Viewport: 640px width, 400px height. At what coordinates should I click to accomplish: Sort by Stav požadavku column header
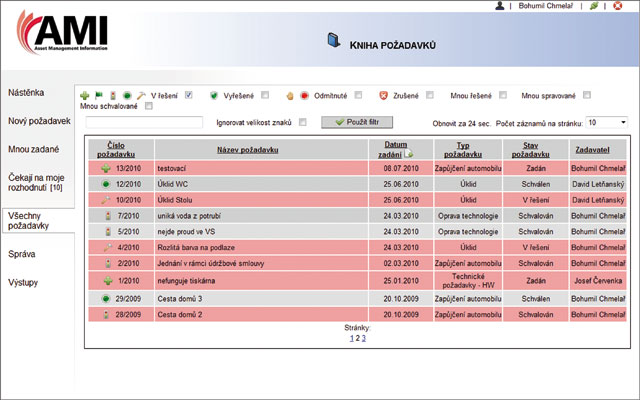coord(531,150)
